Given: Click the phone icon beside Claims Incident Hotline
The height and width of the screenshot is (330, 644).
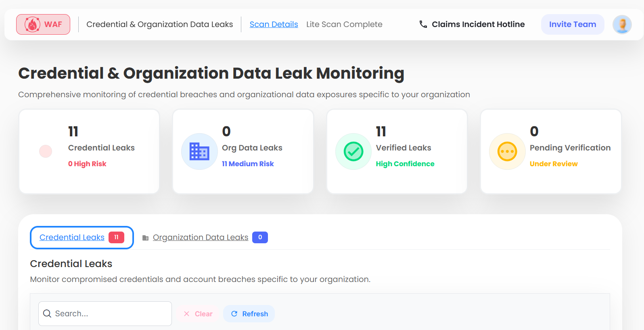Looking at the screenshot, I should click(x=423, y=24).
